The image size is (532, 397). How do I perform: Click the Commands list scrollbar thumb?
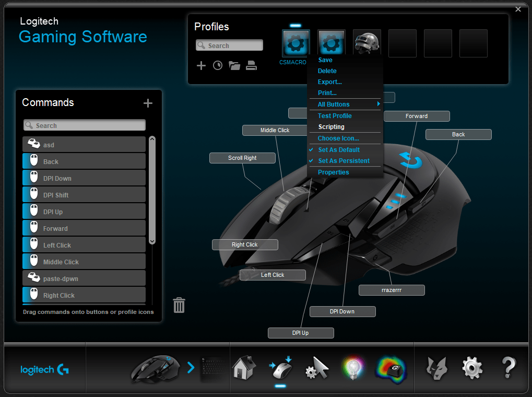(x=152, y=190)
